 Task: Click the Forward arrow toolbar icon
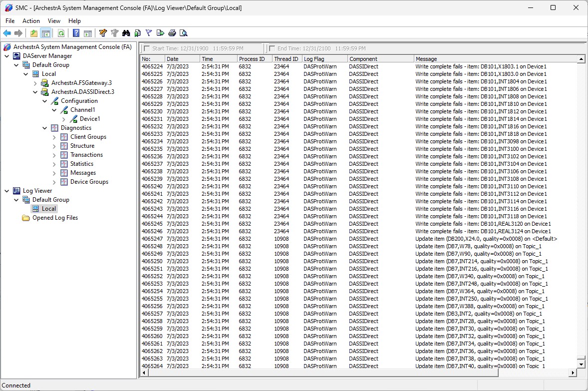pyautogui.click(x=18, y=33)
